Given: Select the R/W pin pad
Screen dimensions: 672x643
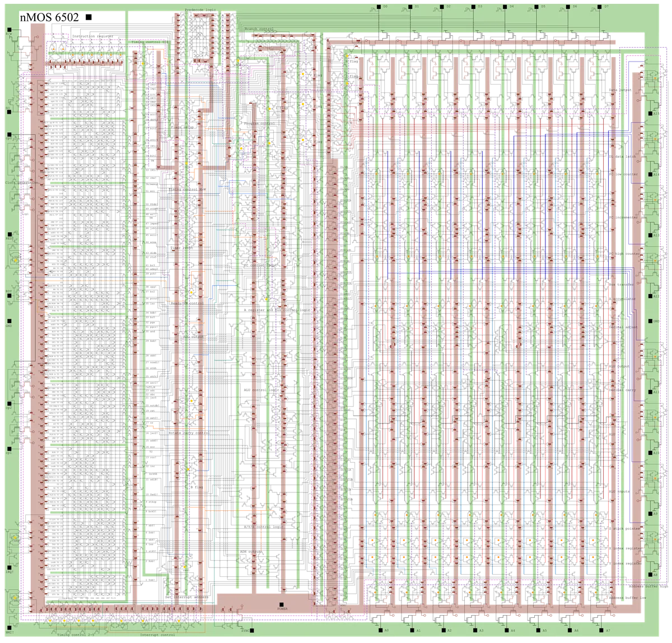Looking at the screenshot, I should tap(8, 29).
